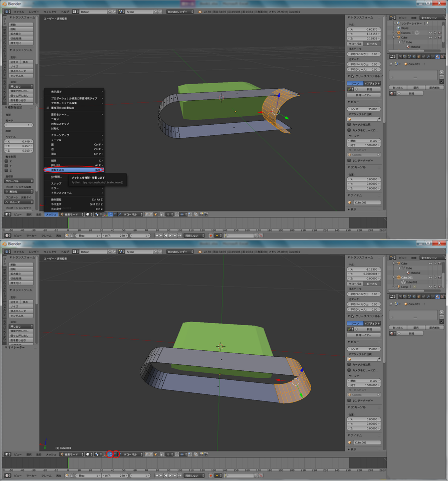
Task: Open the グローバル coordinate dropdown in upper left panel
Action: (19, 181)
